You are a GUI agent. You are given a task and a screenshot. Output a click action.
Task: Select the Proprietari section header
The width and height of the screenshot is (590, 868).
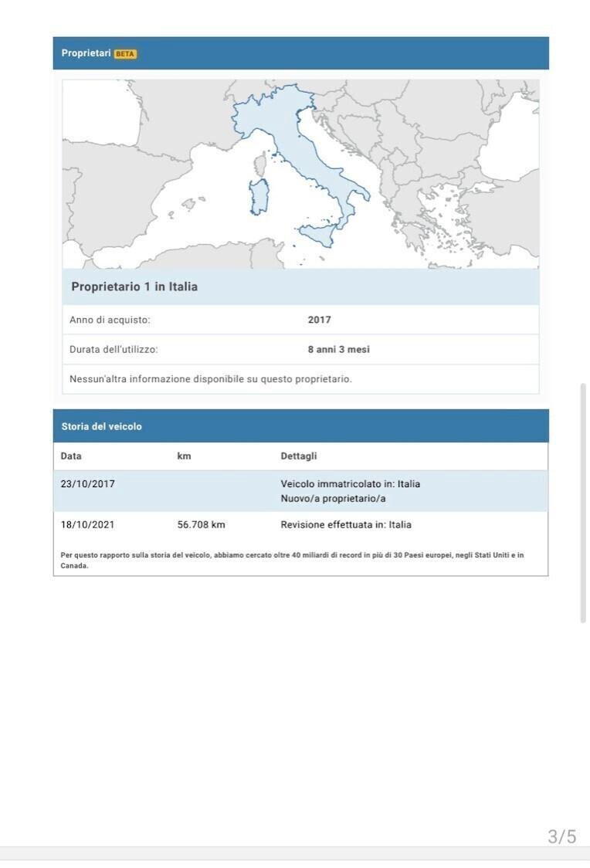pos(86,53)
